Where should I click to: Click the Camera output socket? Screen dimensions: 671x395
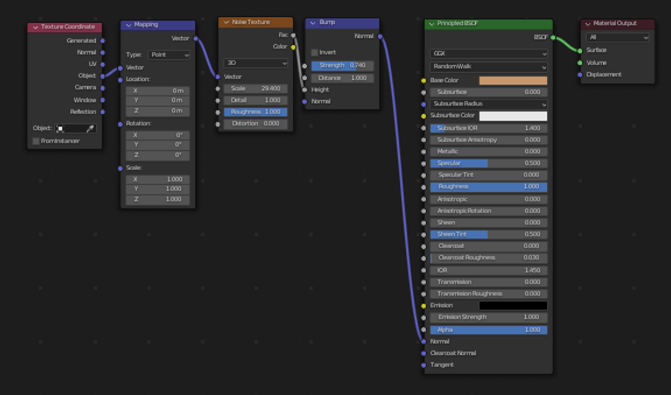tap(103, 88)
